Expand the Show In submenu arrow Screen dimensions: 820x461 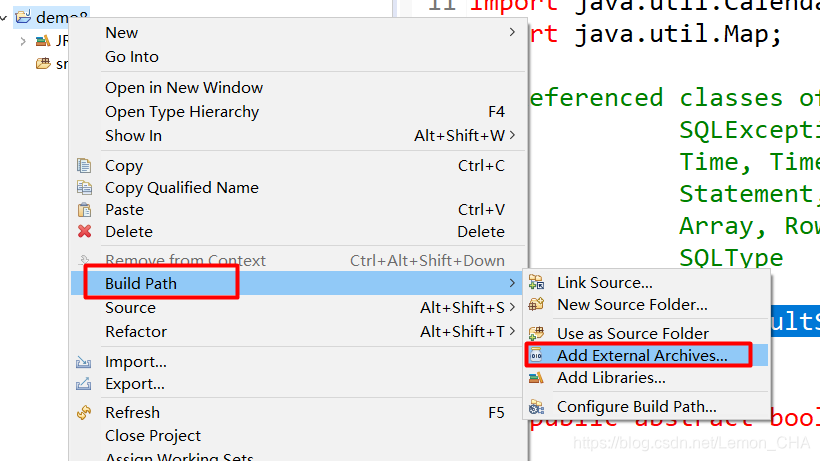(512, 135)
